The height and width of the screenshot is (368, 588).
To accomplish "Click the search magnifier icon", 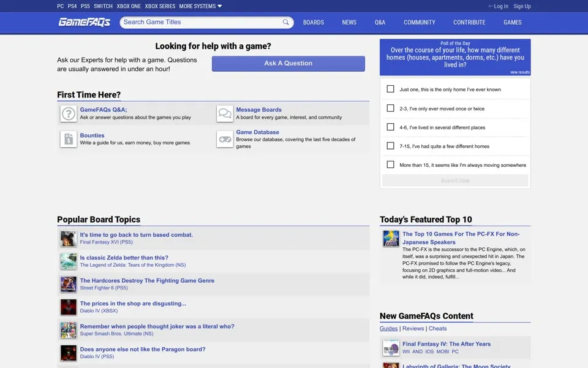I will [286, 22].
